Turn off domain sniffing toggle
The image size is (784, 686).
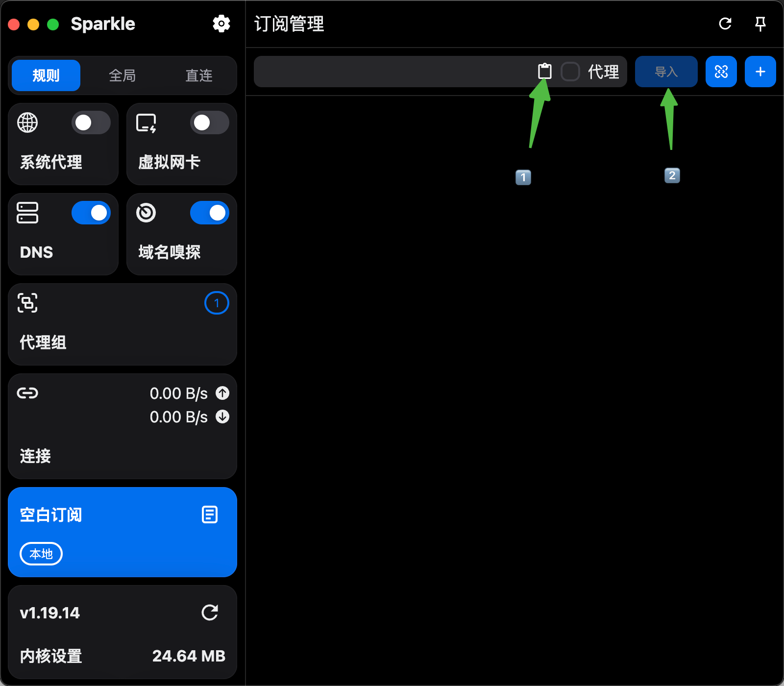coord(209,213)
